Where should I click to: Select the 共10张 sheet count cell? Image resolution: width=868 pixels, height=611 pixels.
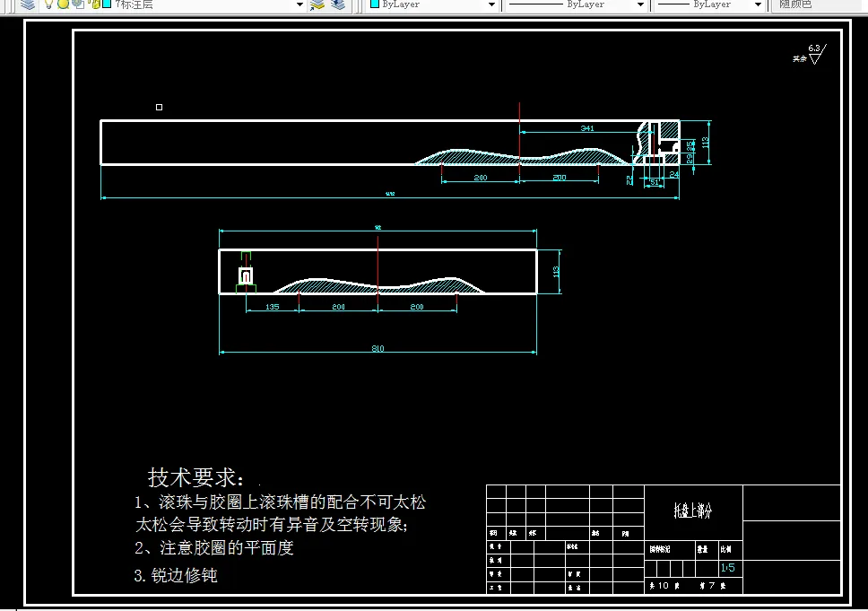coord(664,586)
